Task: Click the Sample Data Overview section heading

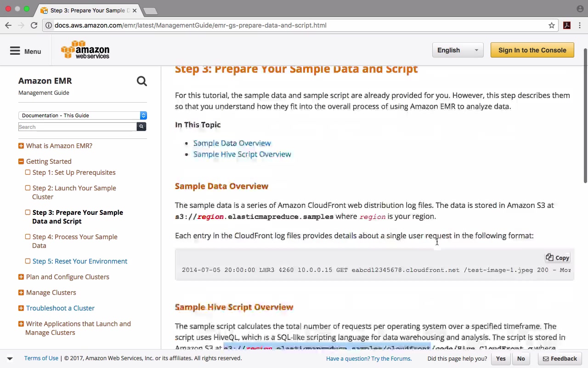Action: tap(221, 186)
